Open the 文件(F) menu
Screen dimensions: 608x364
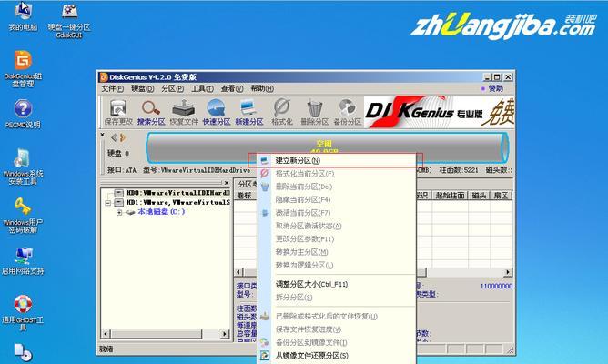[x=113, y=89]
